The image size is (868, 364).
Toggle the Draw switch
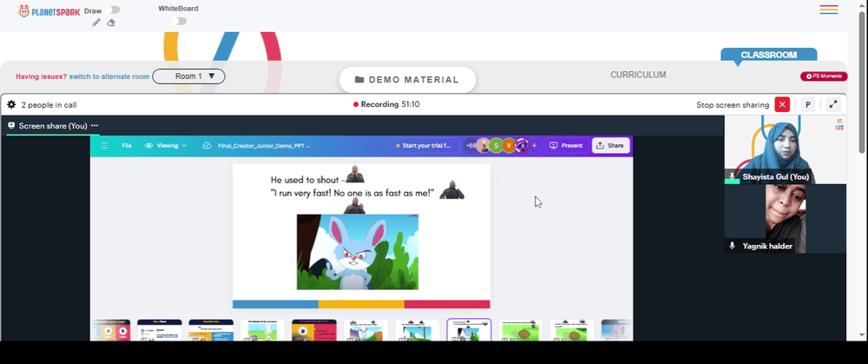click(x=114, y=10)
